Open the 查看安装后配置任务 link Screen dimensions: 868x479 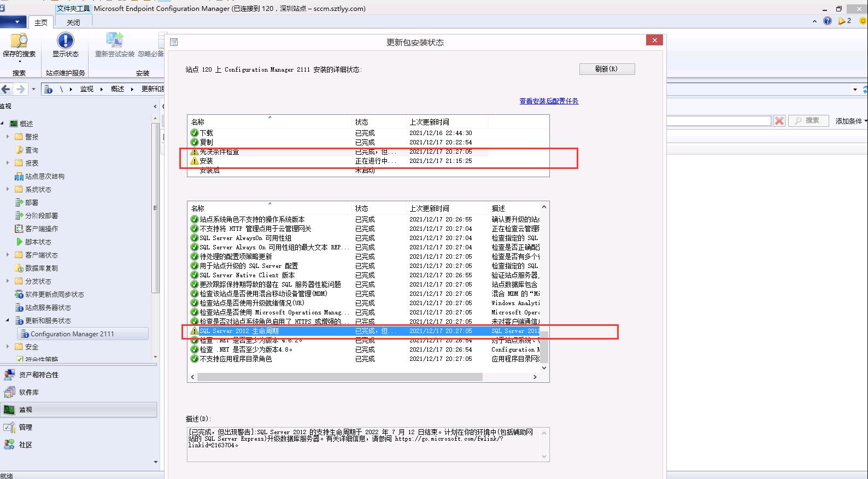(549, 101)
